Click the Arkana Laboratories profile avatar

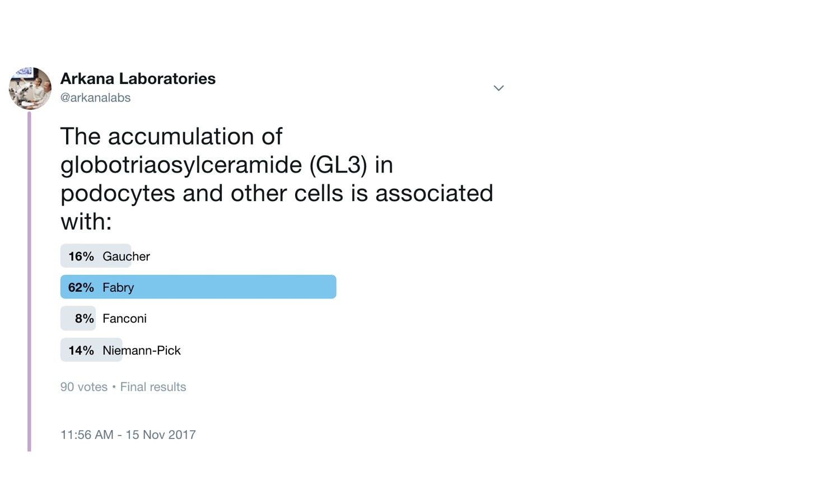click(30, 88)
